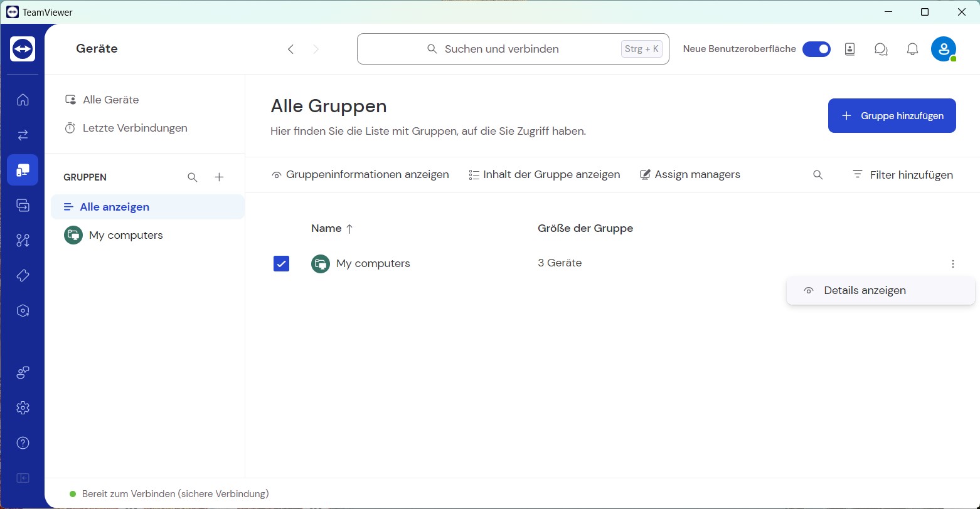
Task: Open the notifications bell
Action: [912, 49]
